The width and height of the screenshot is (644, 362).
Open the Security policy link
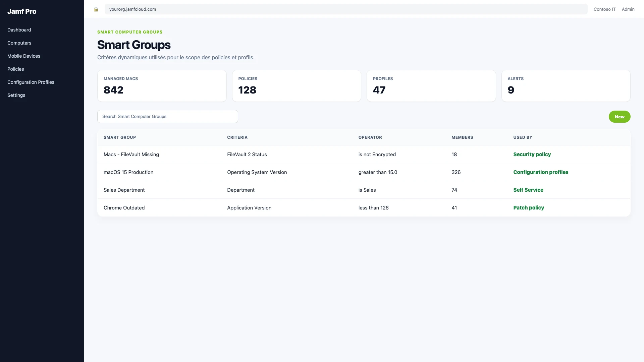pos(532,155)
